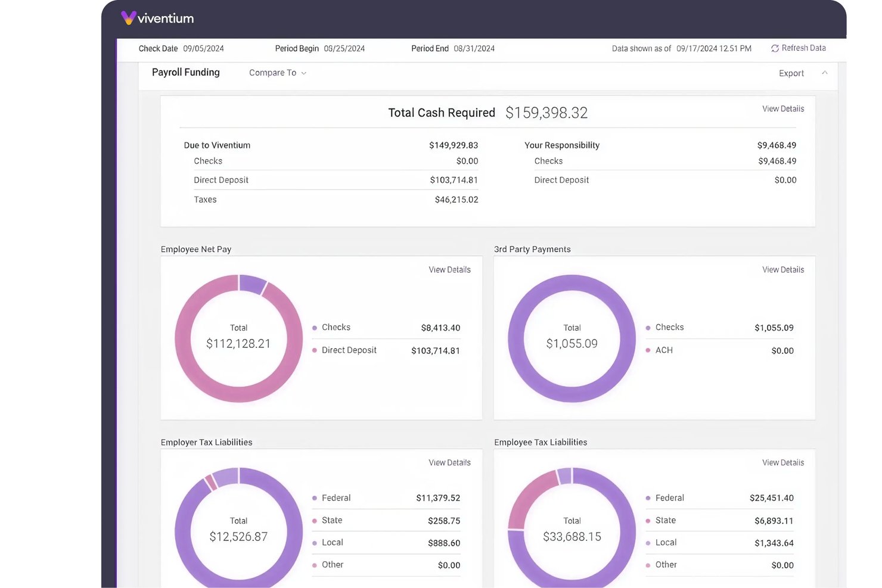Viewport: 882px width, 588px height.
Task: Click Federal amount $25,451.40
Action: pos(772,498)
